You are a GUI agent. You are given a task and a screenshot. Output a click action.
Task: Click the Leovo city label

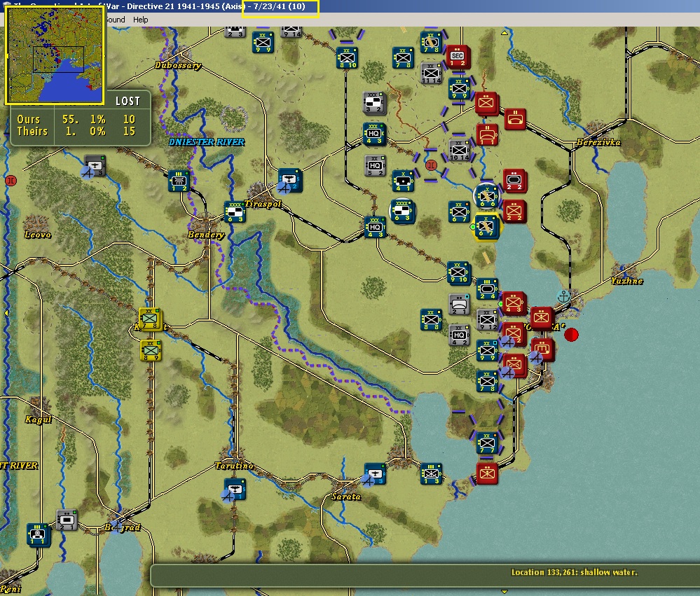tap(38, 235)
